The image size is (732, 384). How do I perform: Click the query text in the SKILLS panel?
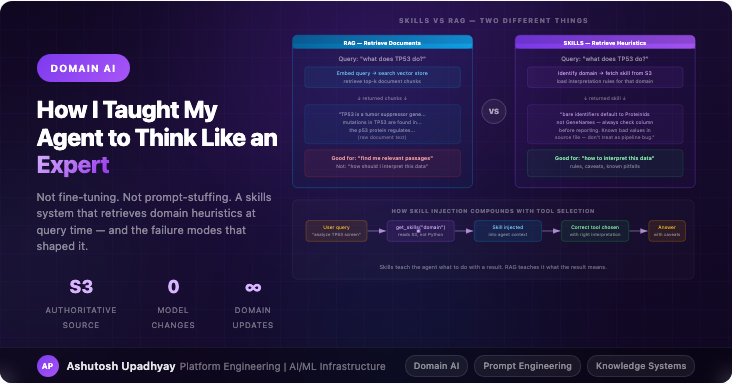(605, 59)
